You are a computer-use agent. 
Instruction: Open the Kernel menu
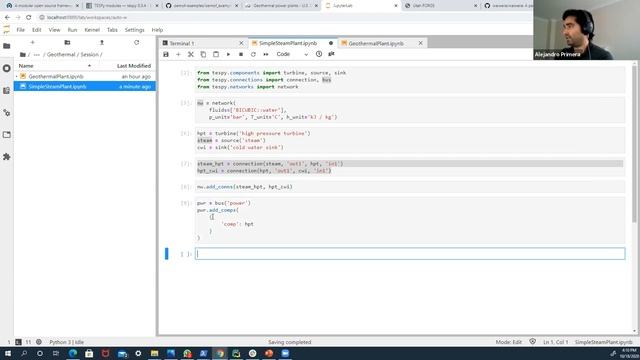(x=92, y=30)
